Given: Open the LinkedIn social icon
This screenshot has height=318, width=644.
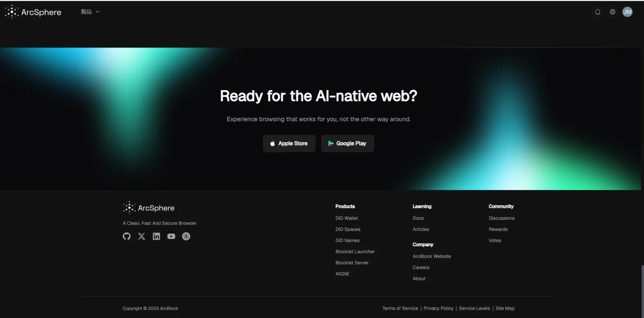Looking at the screenshot, I should pyautogui.click(x=157, y=236).
